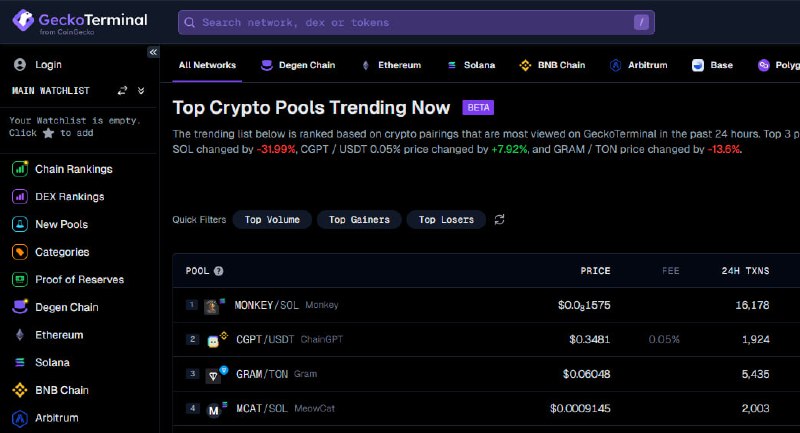800x433 pixels.
Task: Open BNB Chain in the sidebar
Action: (61, 390)
